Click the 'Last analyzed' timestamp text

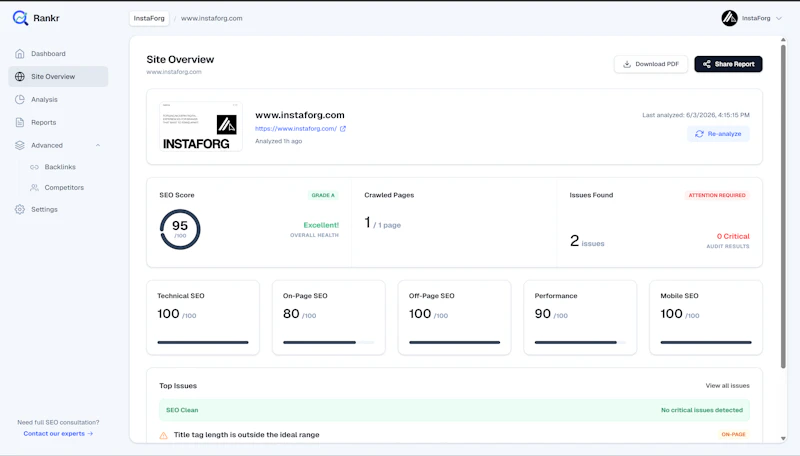[x=696, y=115]
